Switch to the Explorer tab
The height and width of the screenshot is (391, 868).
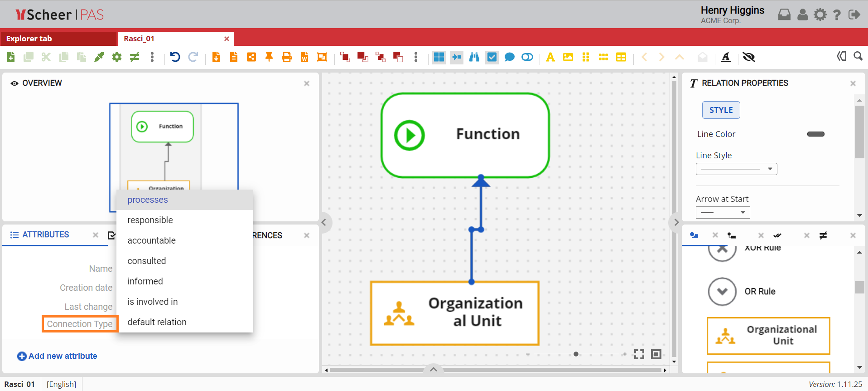click(58, 39)
